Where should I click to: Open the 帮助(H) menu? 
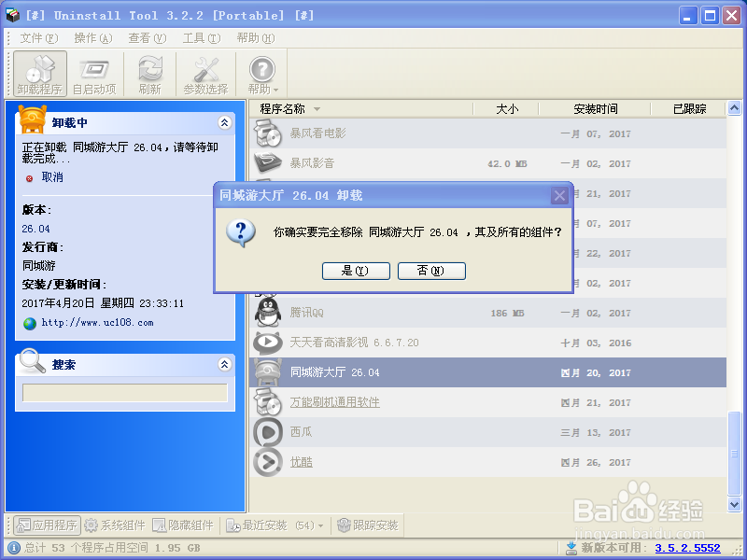(x=256, y=38)
